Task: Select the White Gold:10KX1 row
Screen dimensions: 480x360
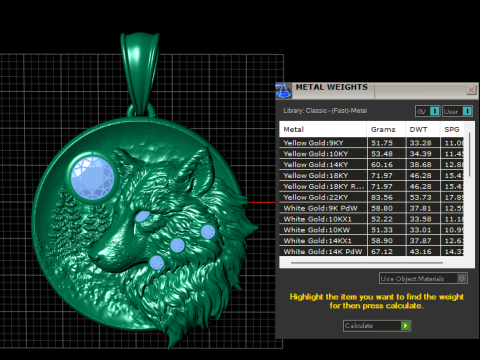Action: click(x=371, y=219)
